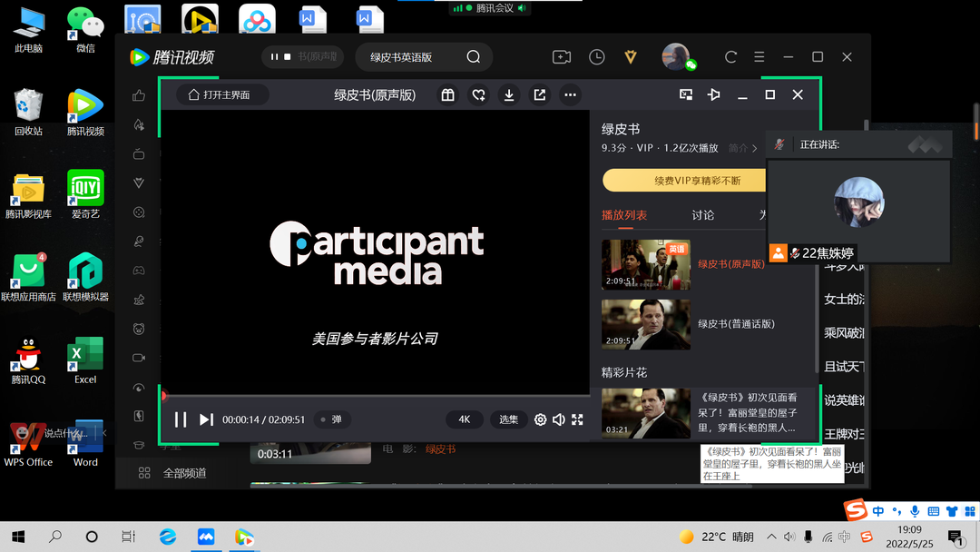Switch to mini-player window mode
The image size is (980, 552).
[x=686, y=94]
